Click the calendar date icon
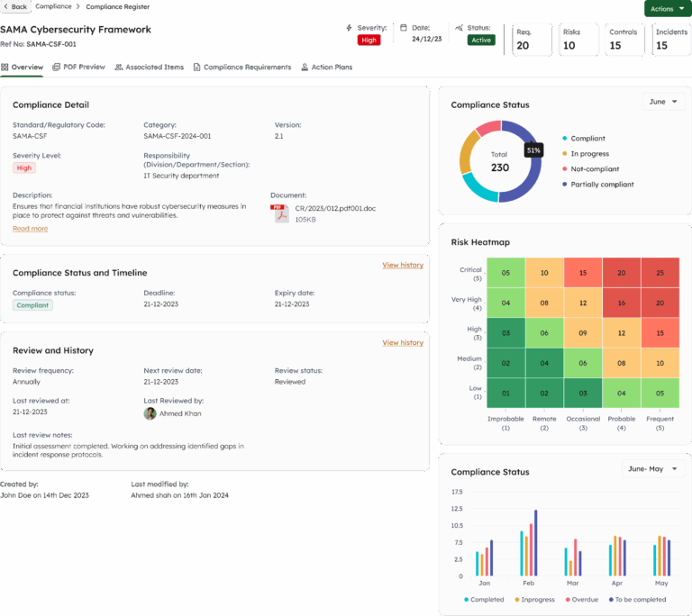This screenshot has width=692, height=616. [404, 28]
